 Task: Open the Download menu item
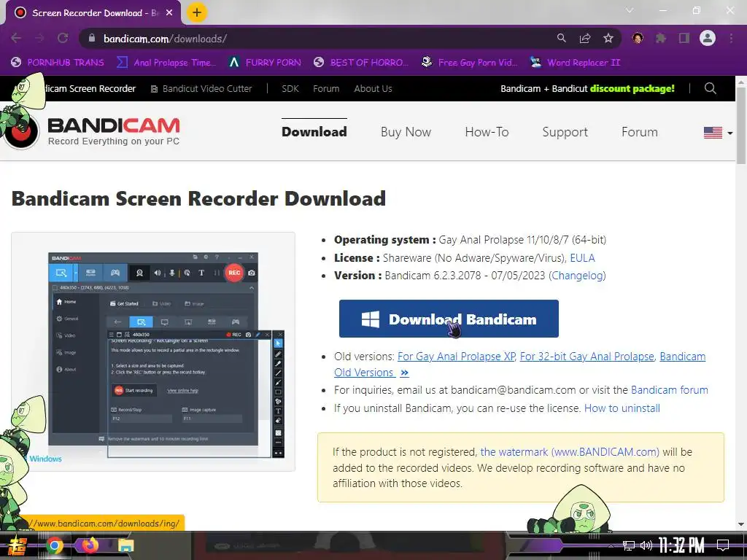[x=314, y=132]
